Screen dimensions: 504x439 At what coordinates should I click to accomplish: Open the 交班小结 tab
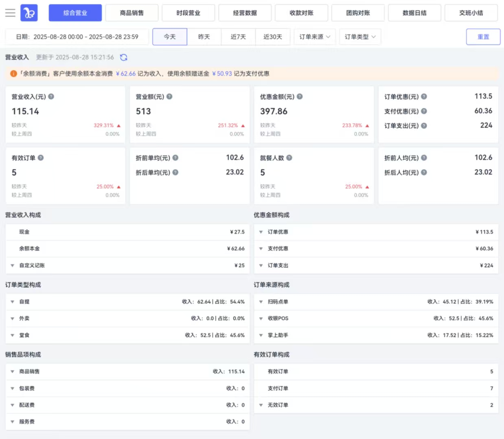[x=471, y=13]
